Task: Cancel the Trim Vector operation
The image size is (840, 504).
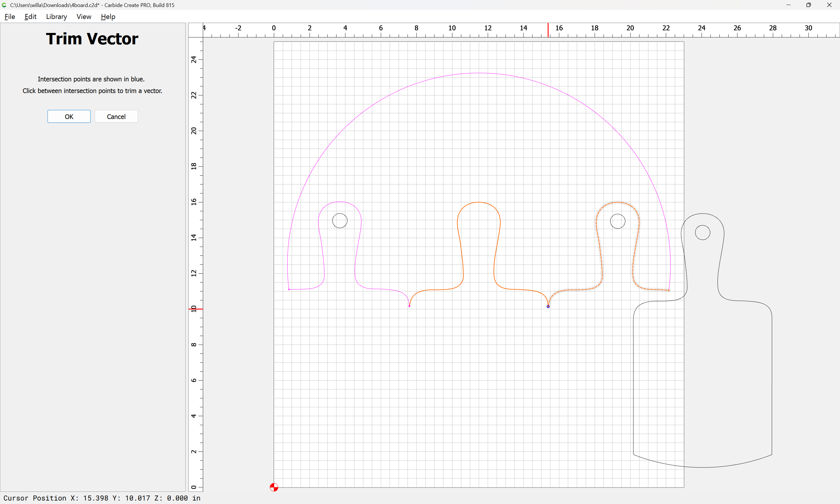Action: click(x=116, y=116)
